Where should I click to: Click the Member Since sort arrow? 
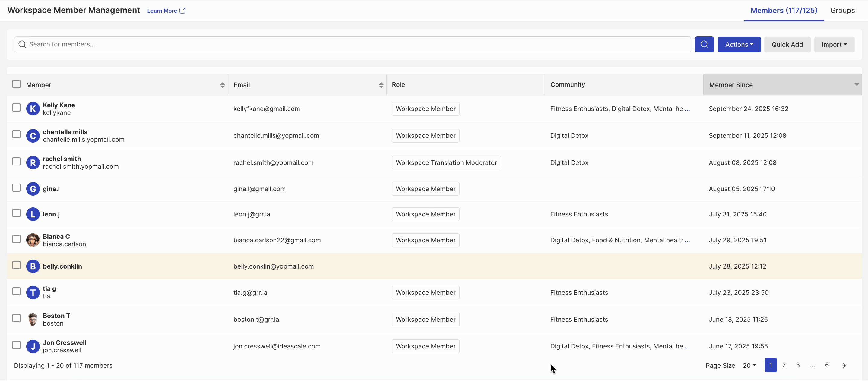(x=856, y=85)
